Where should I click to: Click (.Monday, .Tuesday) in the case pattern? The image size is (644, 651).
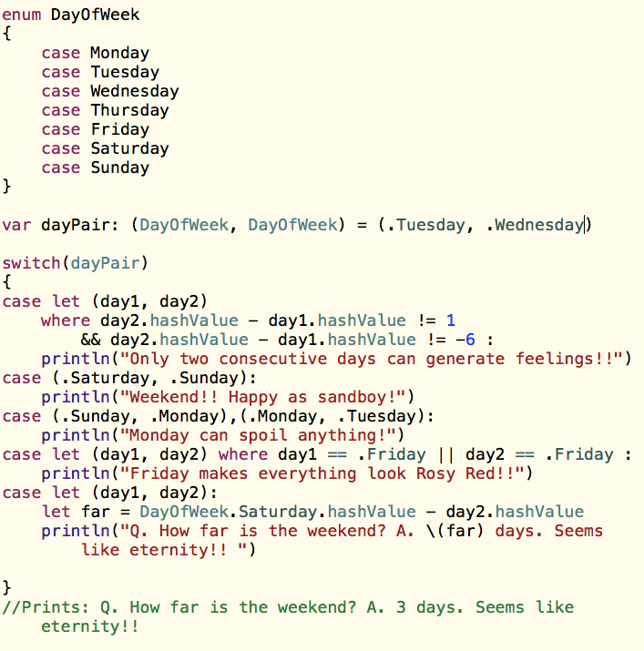[332, 416]
